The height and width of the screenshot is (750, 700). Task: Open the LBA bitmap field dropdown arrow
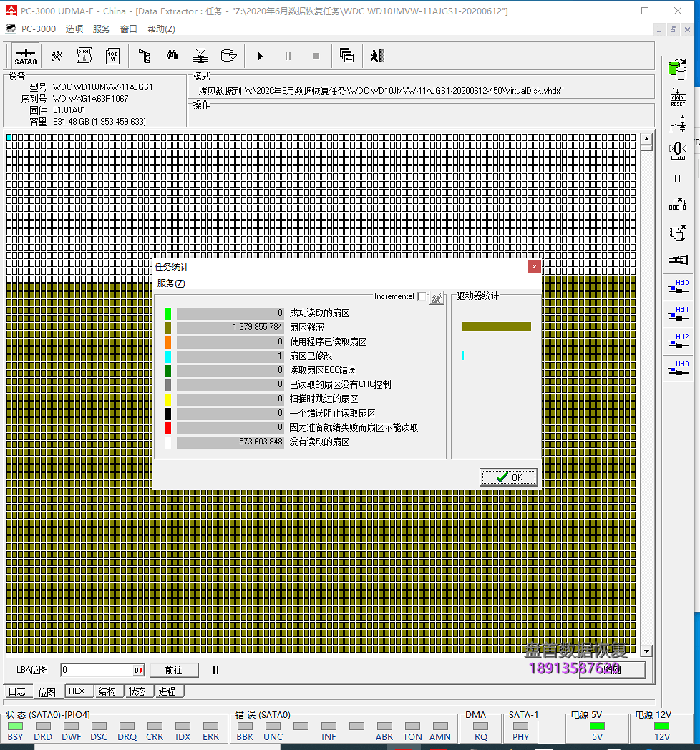(138, 671)
